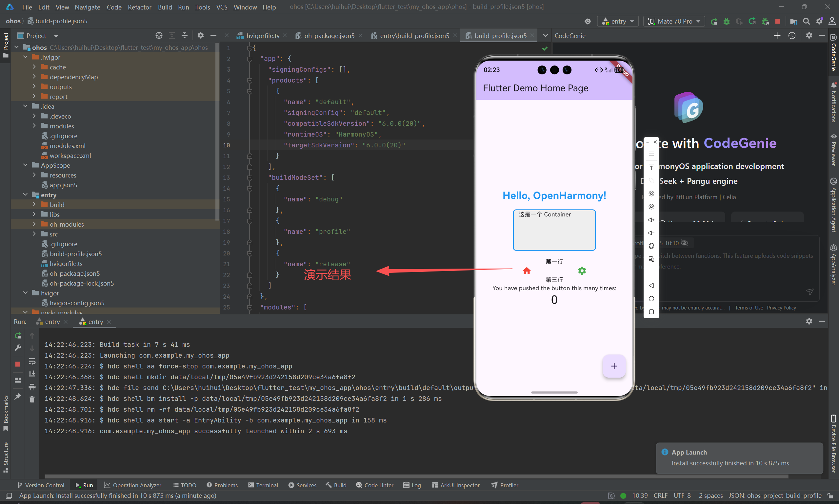Click the green Debug bug icon
The image size is (839, 504).
pos(726,21)
